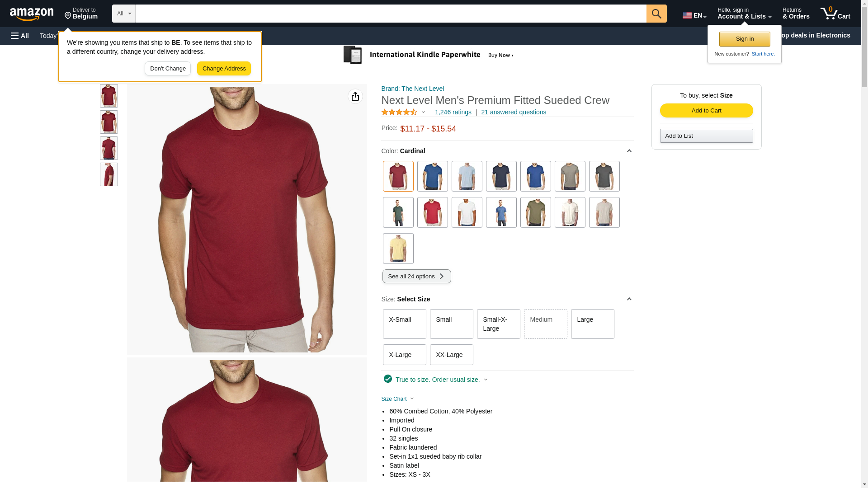Open the All hamburger menu
868x488 pixels.
(20, 36)
